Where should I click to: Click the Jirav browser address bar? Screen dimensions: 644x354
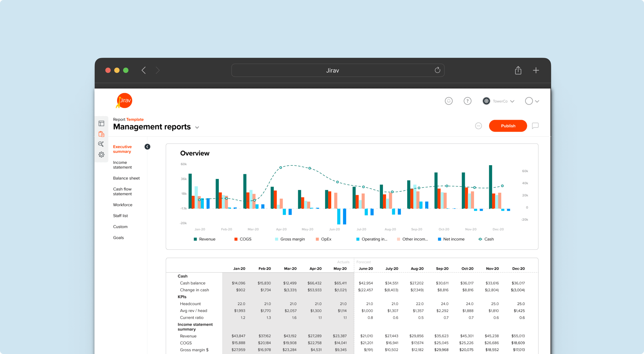point(338,70)
